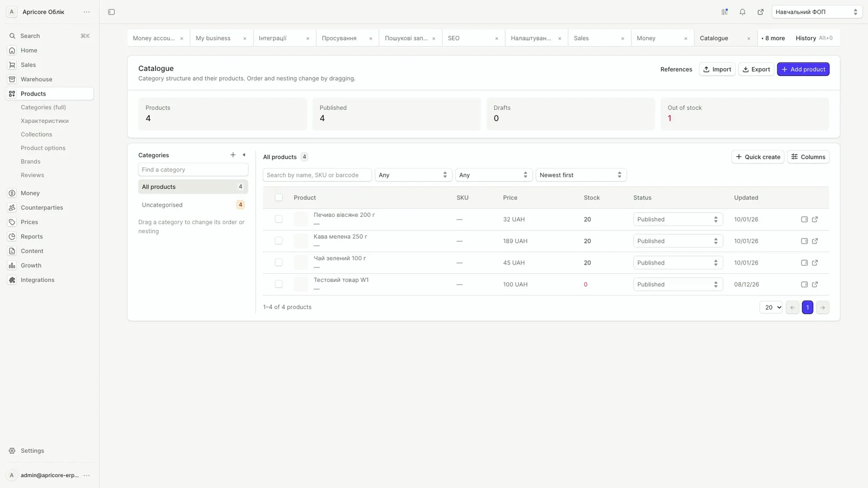Close the Money accou... tab

[x=182, y=38]
